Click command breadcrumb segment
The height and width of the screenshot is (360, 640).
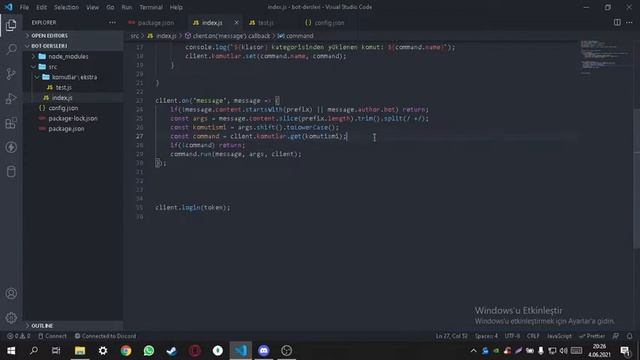click(296, 36)
